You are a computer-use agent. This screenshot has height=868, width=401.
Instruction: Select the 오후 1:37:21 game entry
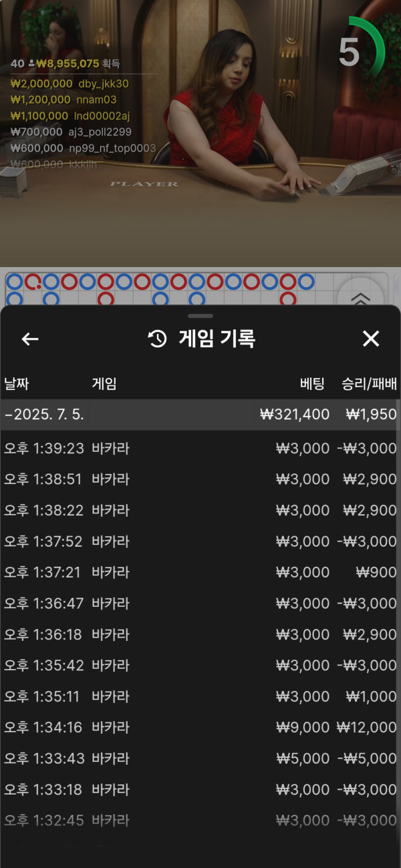[x=199, y=572]
